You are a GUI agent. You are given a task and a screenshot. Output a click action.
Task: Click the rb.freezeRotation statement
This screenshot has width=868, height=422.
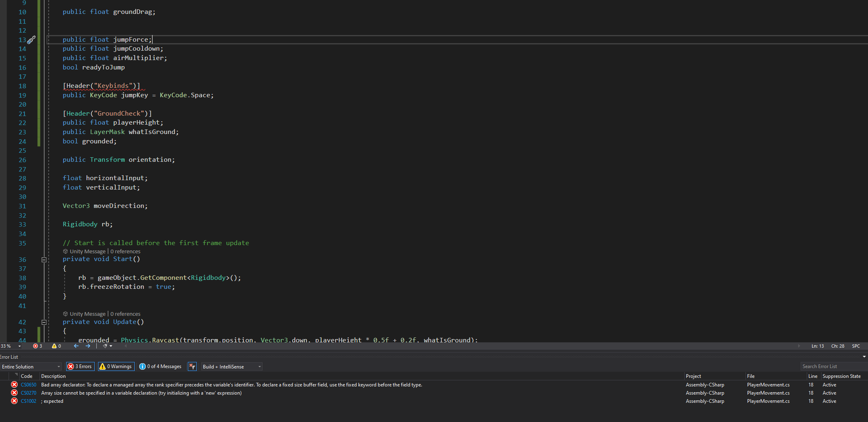(127, 287)
